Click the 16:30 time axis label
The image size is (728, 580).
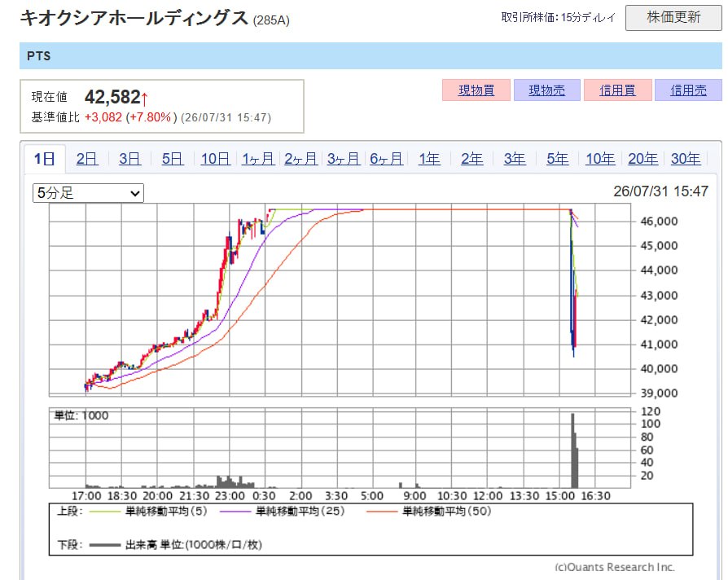[x=596, y=496]
